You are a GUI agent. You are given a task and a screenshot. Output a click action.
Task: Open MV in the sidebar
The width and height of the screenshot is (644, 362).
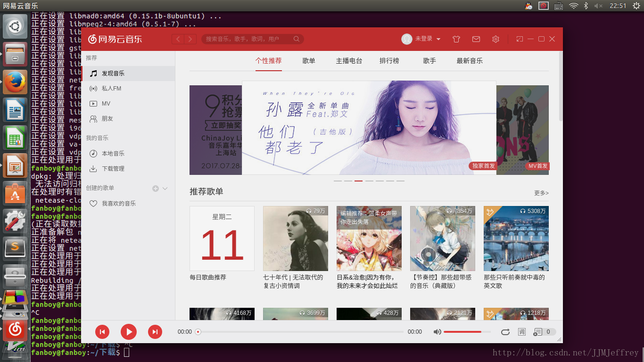coord(128,104)
